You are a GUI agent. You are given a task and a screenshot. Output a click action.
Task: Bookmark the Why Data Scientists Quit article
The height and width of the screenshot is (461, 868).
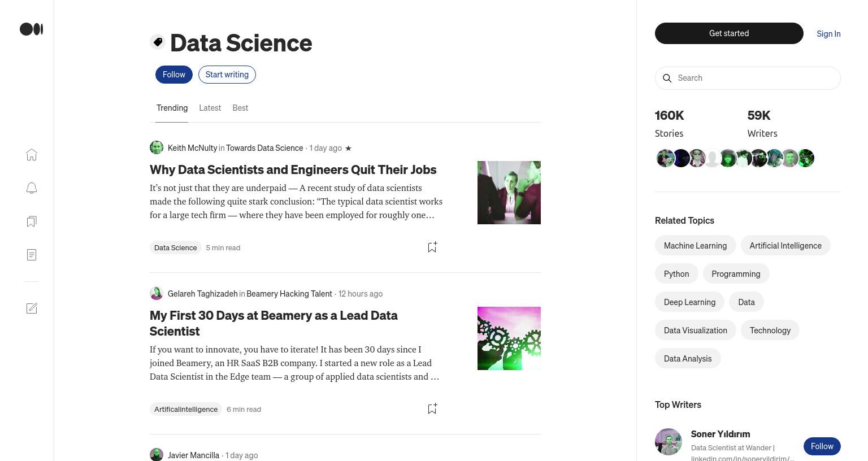coord(432,247)
